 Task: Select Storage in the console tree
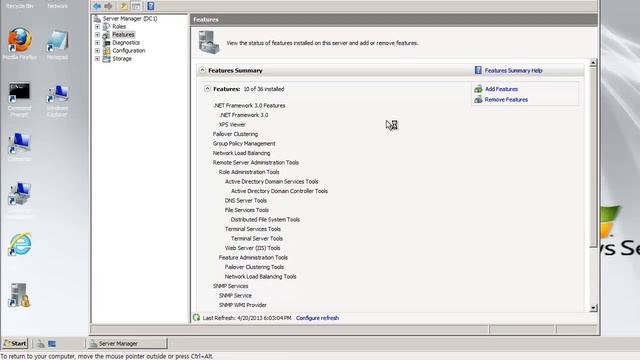[122, 59]
